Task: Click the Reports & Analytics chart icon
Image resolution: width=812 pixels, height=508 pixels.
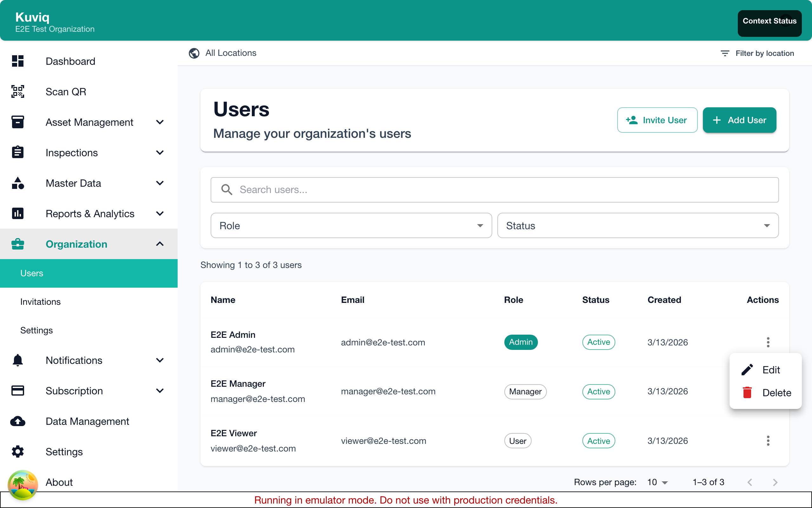Action: (18, 213)
